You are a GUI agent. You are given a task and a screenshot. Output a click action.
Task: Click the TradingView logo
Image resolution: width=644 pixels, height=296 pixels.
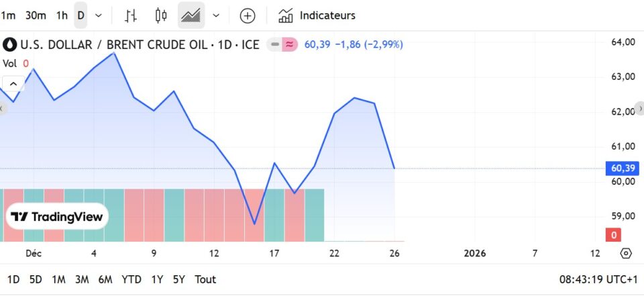(58, 216)
